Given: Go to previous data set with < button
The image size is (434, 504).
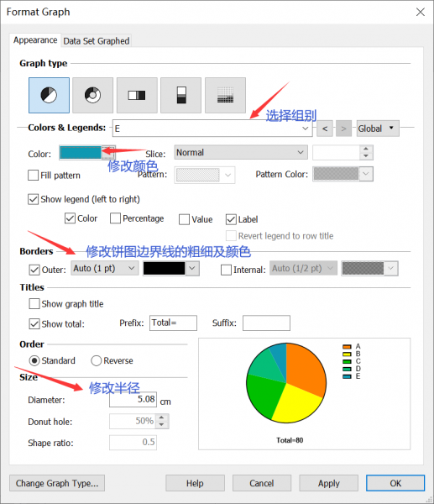Looking at the screenshot, I should [325, 129].
